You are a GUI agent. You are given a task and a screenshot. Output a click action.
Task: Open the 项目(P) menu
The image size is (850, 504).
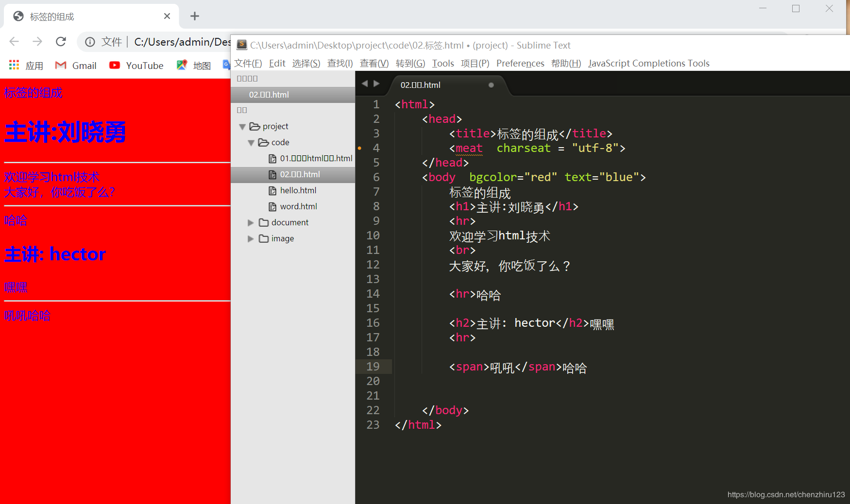point(475,64)
